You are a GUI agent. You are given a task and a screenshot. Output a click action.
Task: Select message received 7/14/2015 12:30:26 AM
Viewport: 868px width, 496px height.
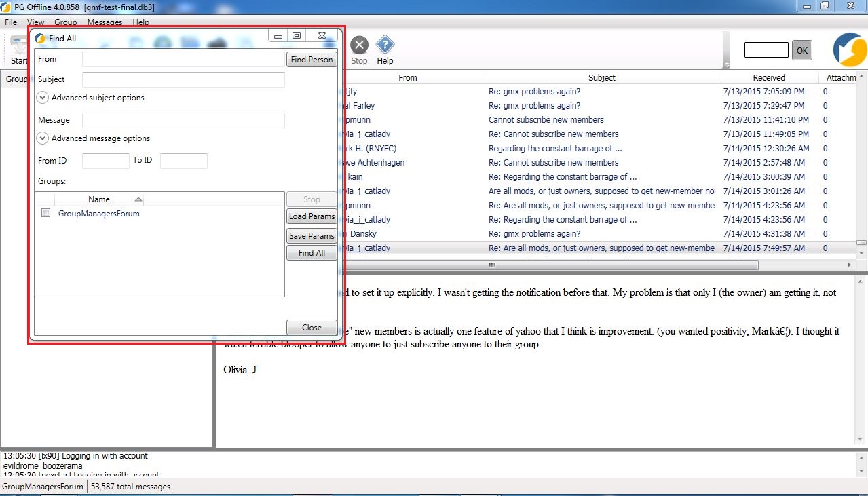tap(601, 148)
